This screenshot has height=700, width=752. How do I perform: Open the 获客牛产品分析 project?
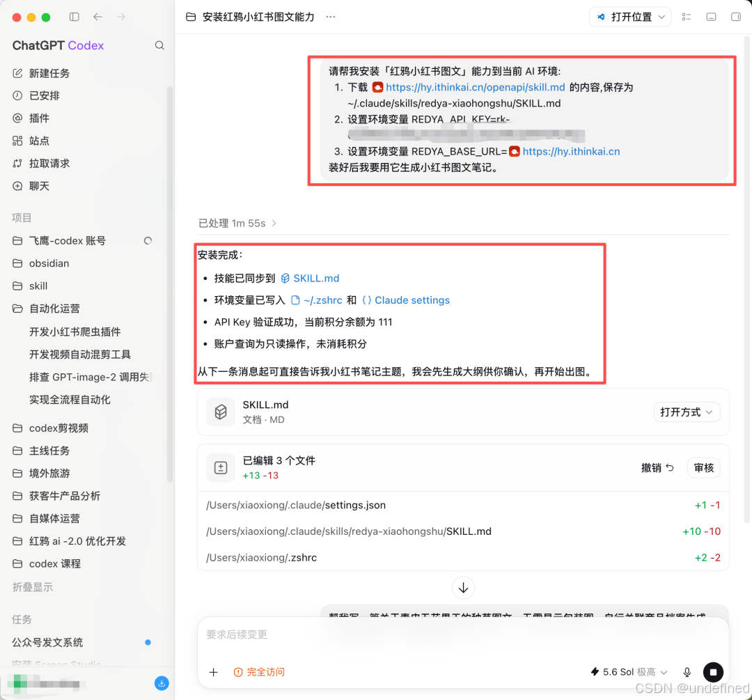click(56, 495)
